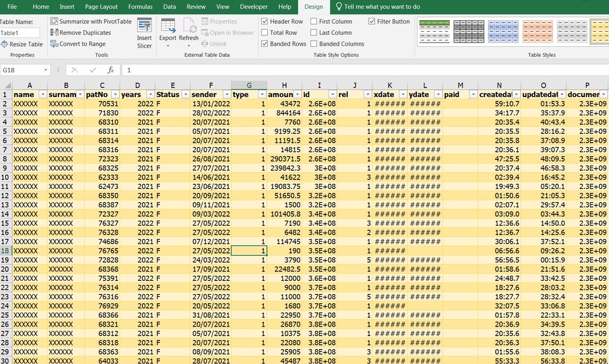Select column G header
Screen dimensions: 609x364
249,85
